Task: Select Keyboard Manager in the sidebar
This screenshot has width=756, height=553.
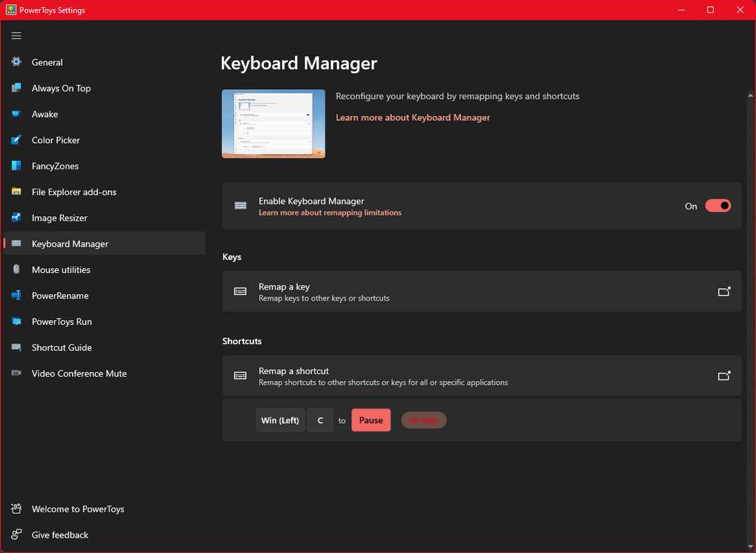Action: click(104, 243)
